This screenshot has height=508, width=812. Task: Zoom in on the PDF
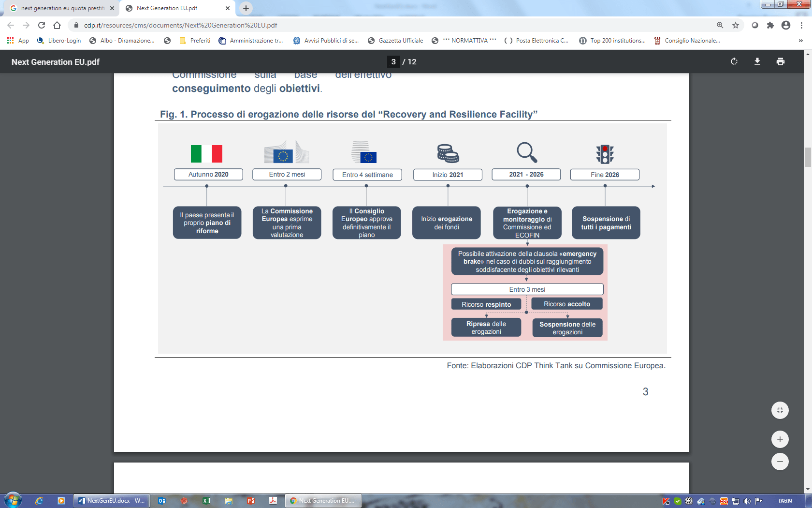click(x=780, y=439)
